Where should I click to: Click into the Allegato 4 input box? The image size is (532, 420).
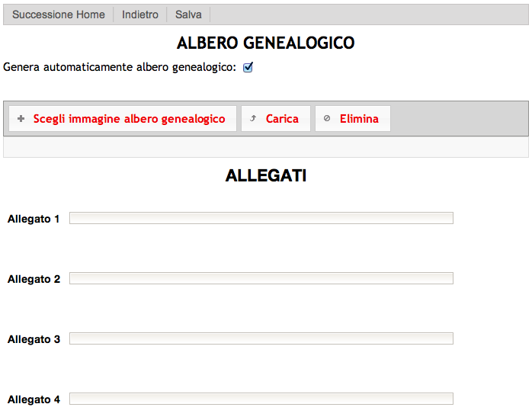click(x=261, y=399)
